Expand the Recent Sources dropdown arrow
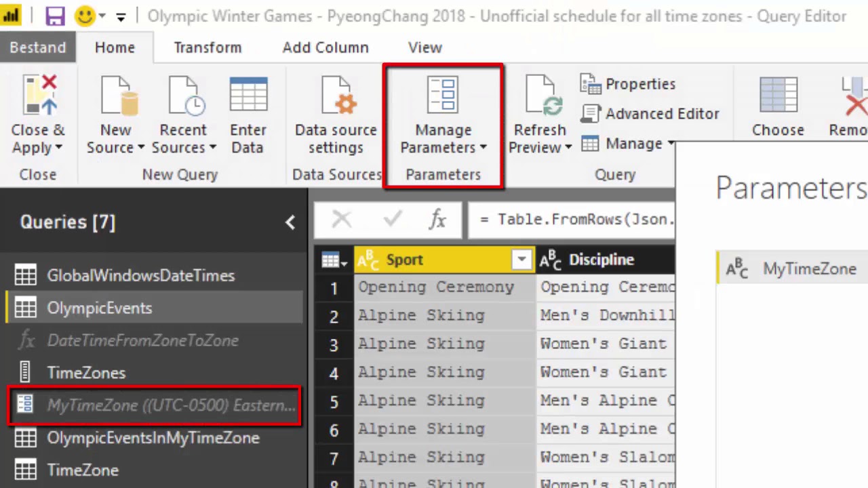The height and width of the screenshot is (488, 868). pyautogui.click(x=212, y=148)
